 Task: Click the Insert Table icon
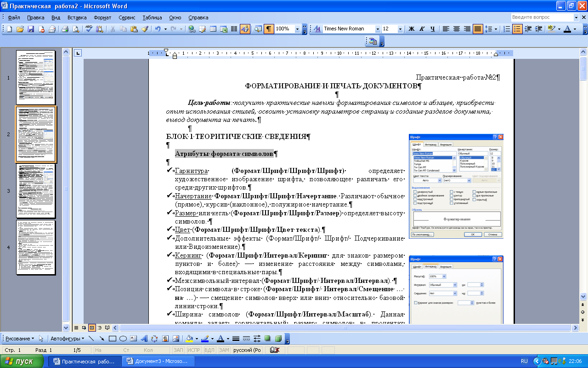[x=213, y=29]
